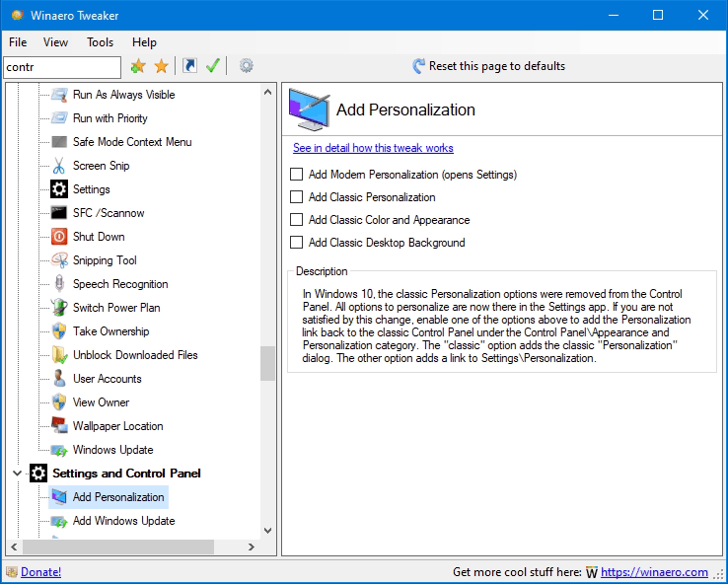Click the horizontal scrollbar thumb in tree

point(118,547)
